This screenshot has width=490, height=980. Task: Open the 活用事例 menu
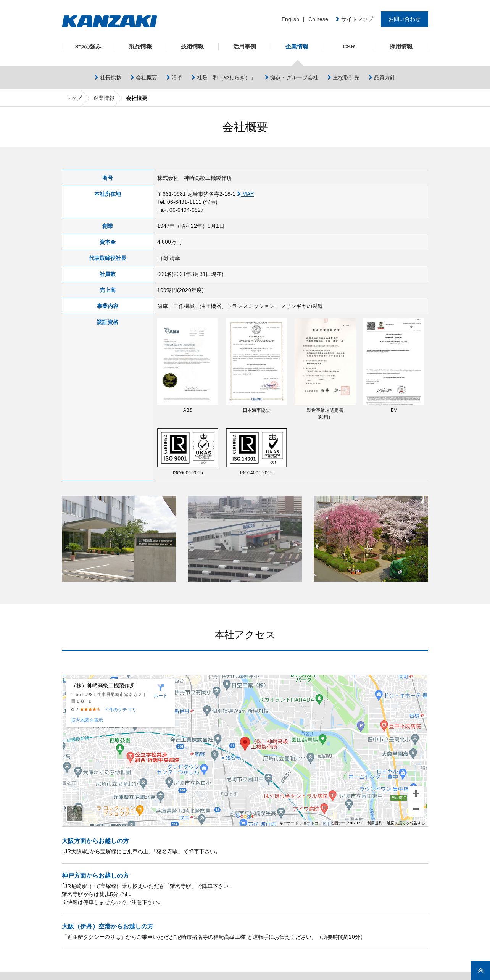[245, 47]
